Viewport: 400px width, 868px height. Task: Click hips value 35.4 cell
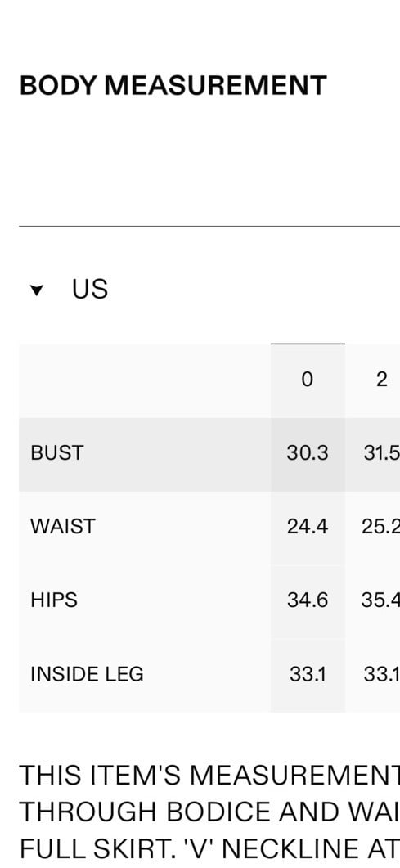[382, 600]
